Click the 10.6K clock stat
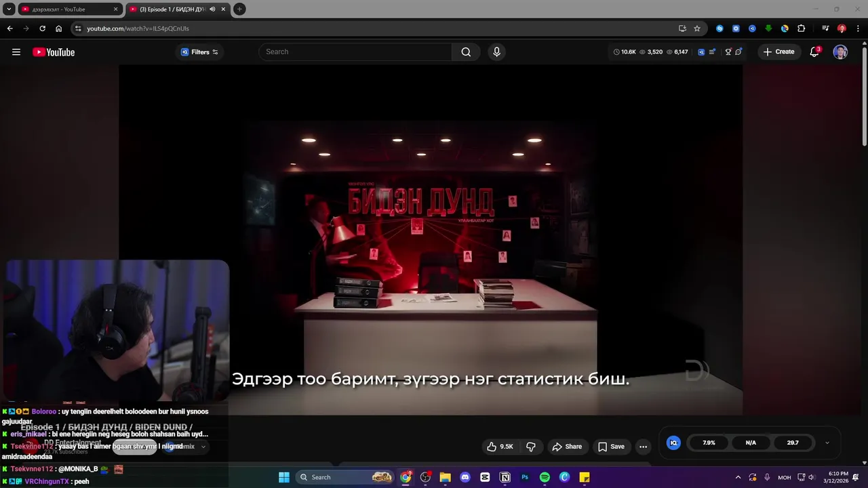The width and height of the screenshot is (868, 488). tap(625, 52)
